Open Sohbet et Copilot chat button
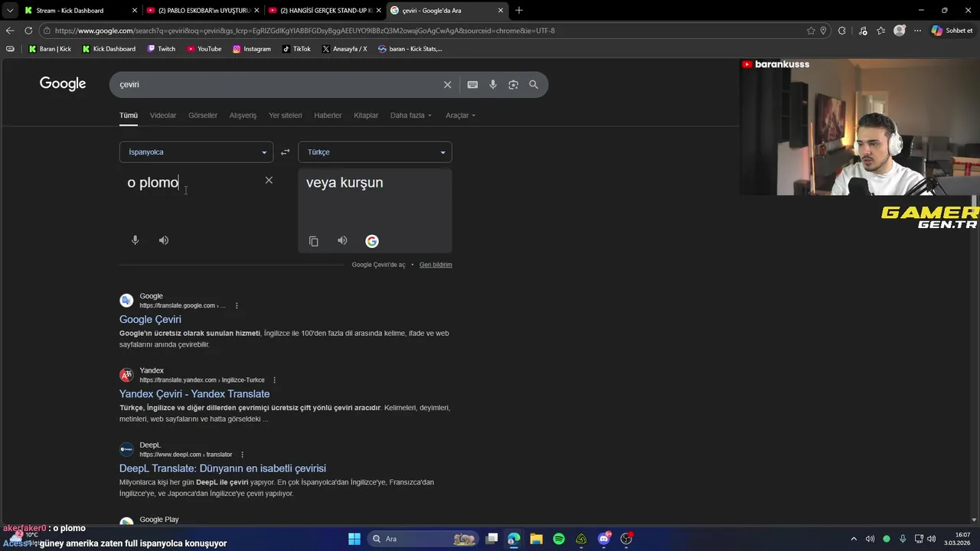980x551 pixels. click(952, 31)
